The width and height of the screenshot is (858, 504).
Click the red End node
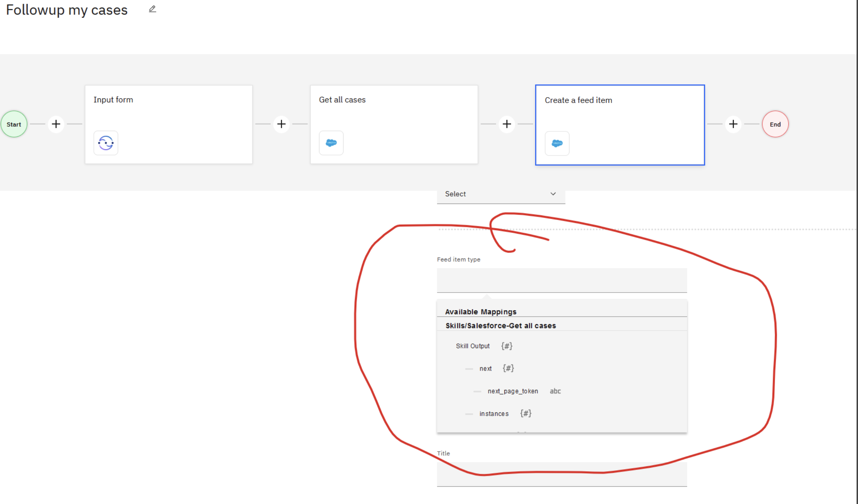click(x=775, y=124)
